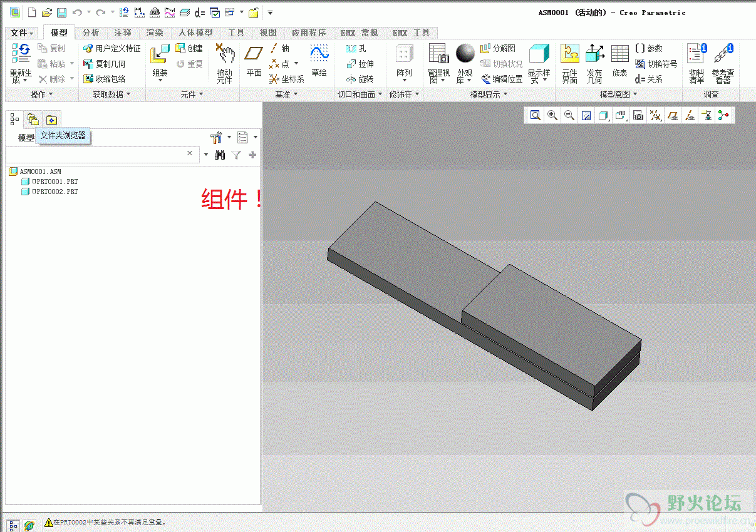Click the 元件界面 (Component Interface) icon
756x532 pixels.
(x=569, y=63)
